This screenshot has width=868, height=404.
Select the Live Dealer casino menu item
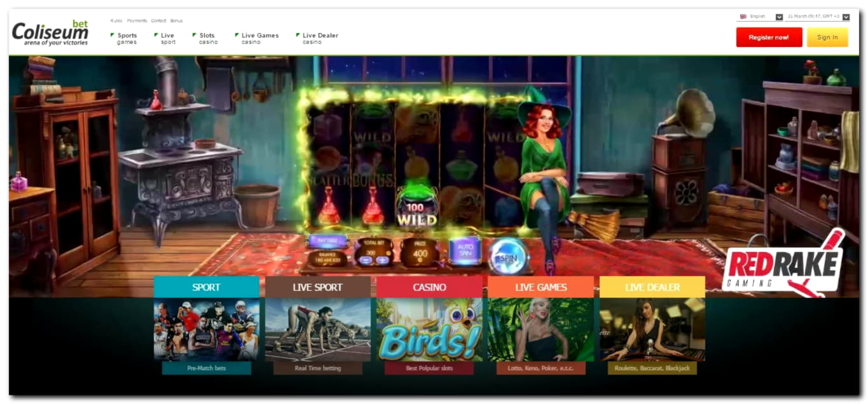(x=320, y=39)
